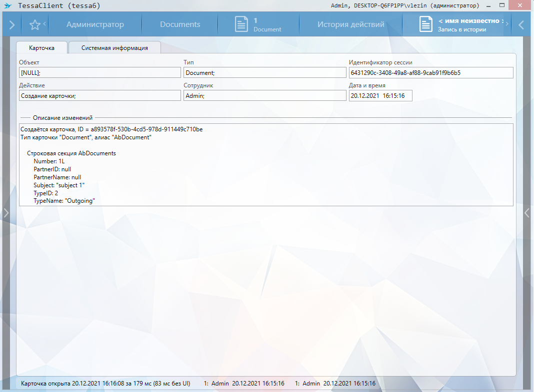Click the Сотрудник field showing Admin
534x392 pixels.
coord(264,95)
